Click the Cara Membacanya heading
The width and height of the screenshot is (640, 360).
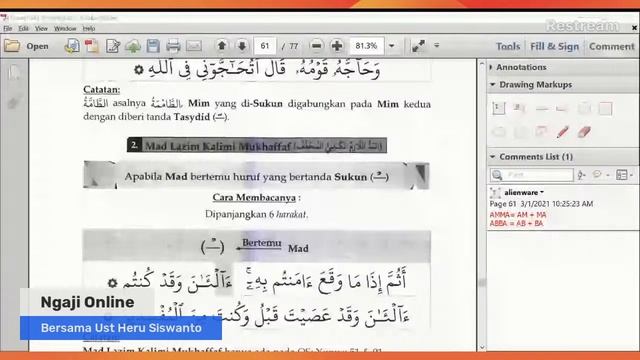coord(254,198)
